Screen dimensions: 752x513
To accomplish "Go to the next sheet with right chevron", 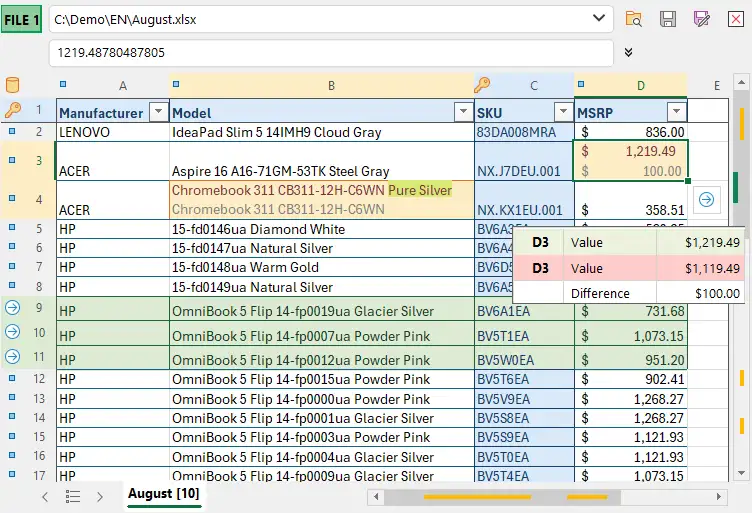I will (x=100, y=497).
